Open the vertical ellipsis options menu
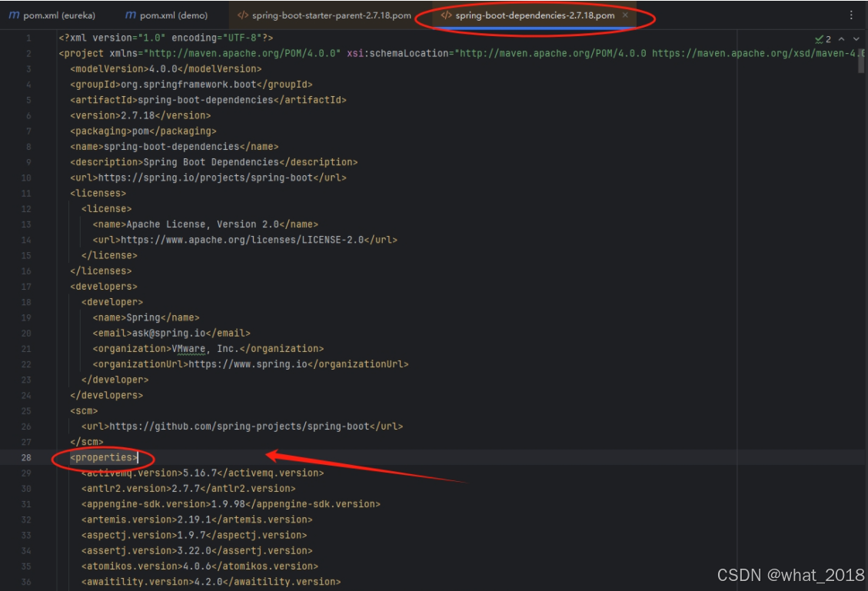The width and height of the screenshot is (868, 591). click(x=850, y=14)
